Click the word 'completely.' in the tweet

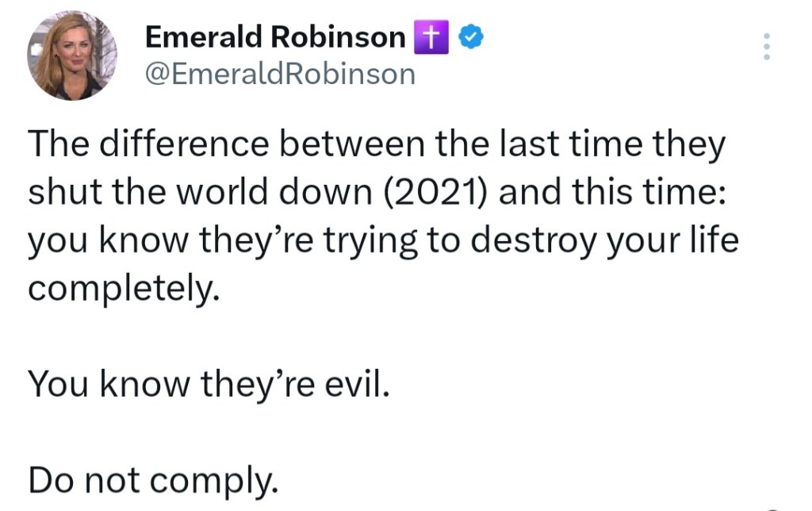click(x=123, y=290)
